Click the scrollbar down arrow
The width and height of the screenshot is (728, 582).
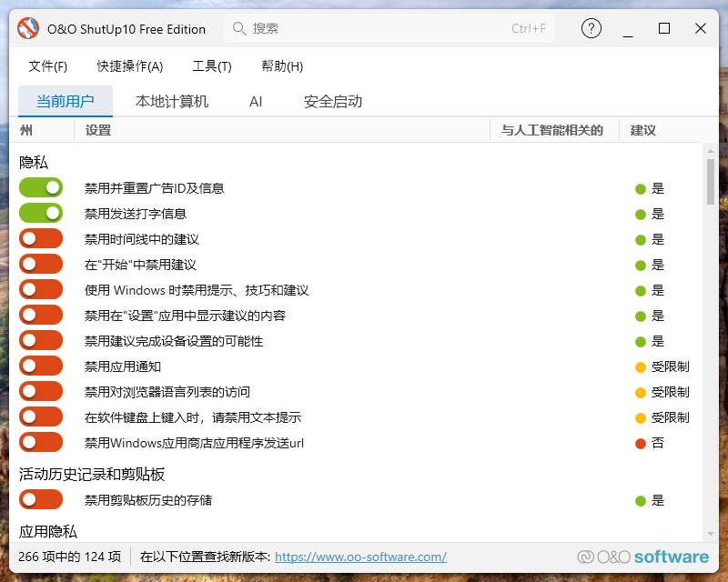[x=711, y=534]
